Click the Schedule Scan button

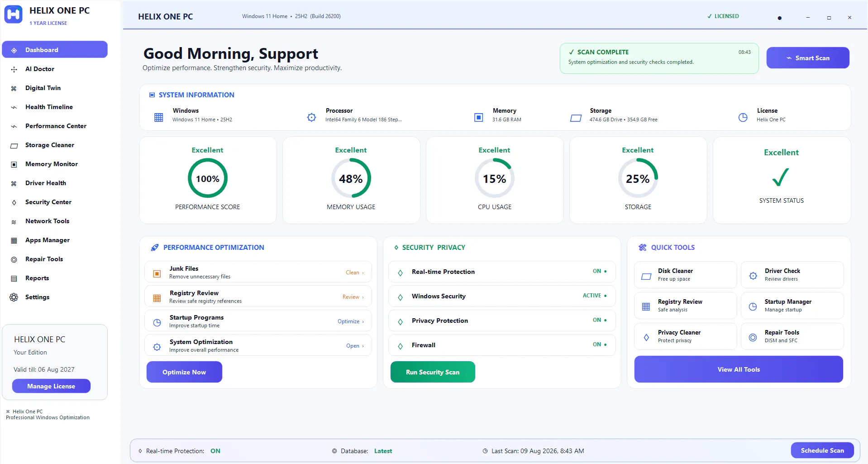point(822,450)
